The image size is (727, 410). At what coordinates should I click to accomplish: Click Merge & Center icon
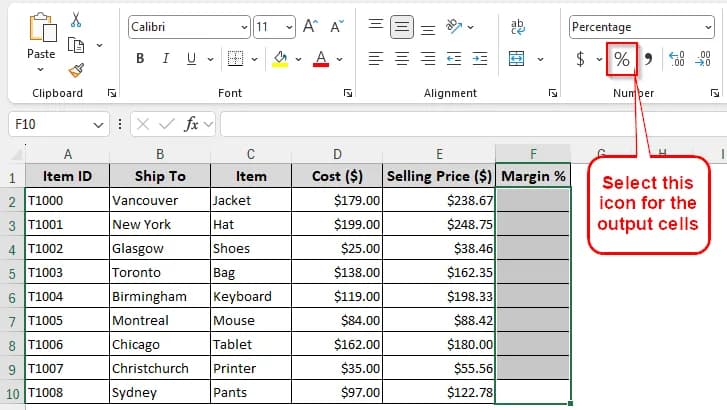(x=517, y=59)
